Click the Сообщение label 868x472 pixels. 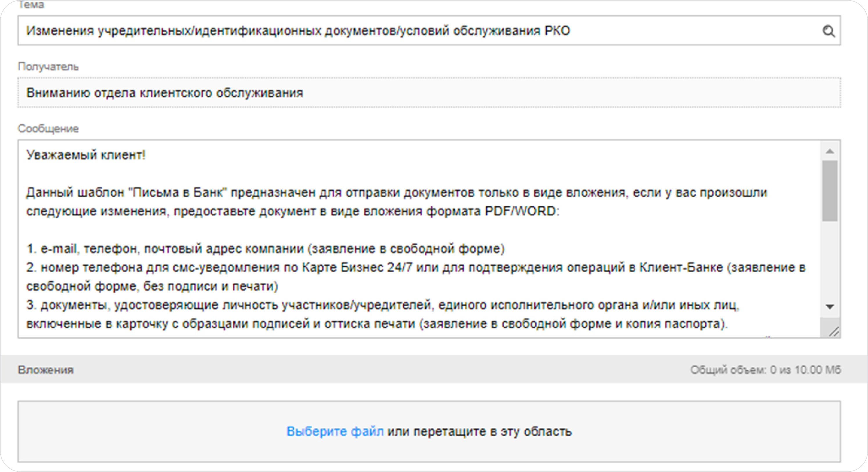pyautogui.click(x=48, y=128)
